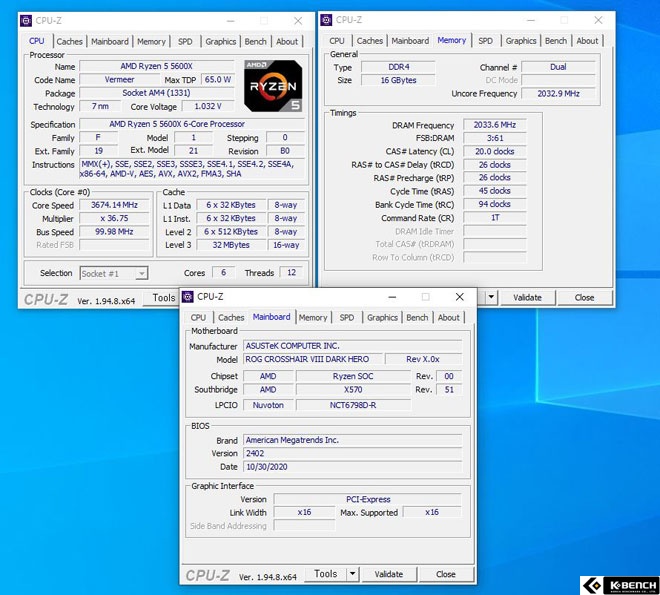Select Bench tab in Memory window
660x595 pixels.
click(556, 41)
